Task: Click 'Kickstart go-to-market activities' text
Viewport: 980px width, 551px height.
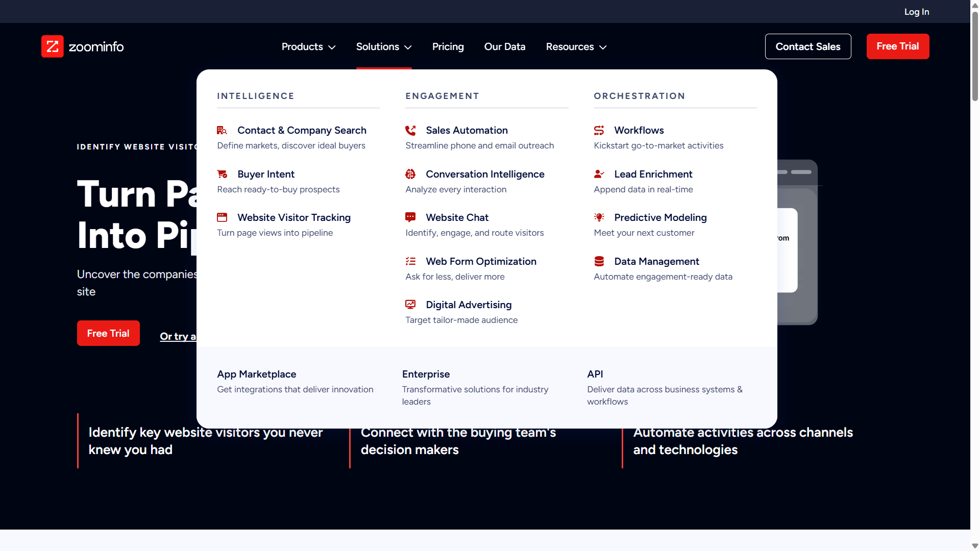Action: [658, 145]
